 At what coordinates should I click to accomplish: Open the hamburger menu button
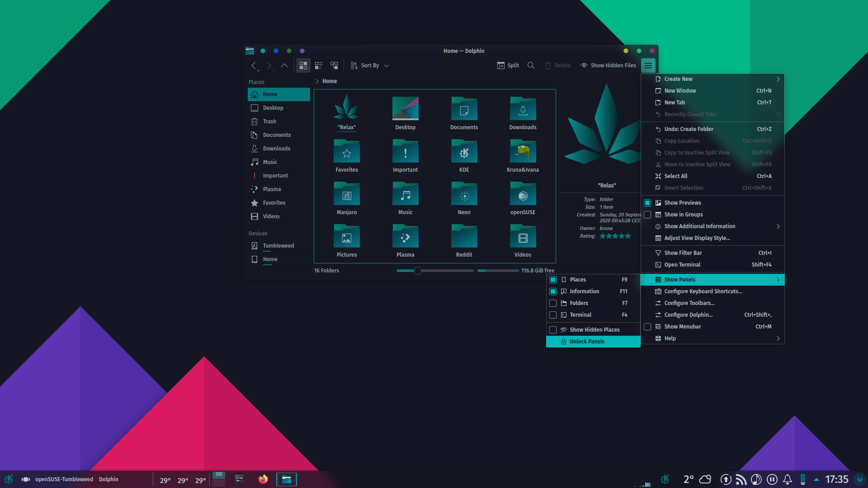pos(648,66)
